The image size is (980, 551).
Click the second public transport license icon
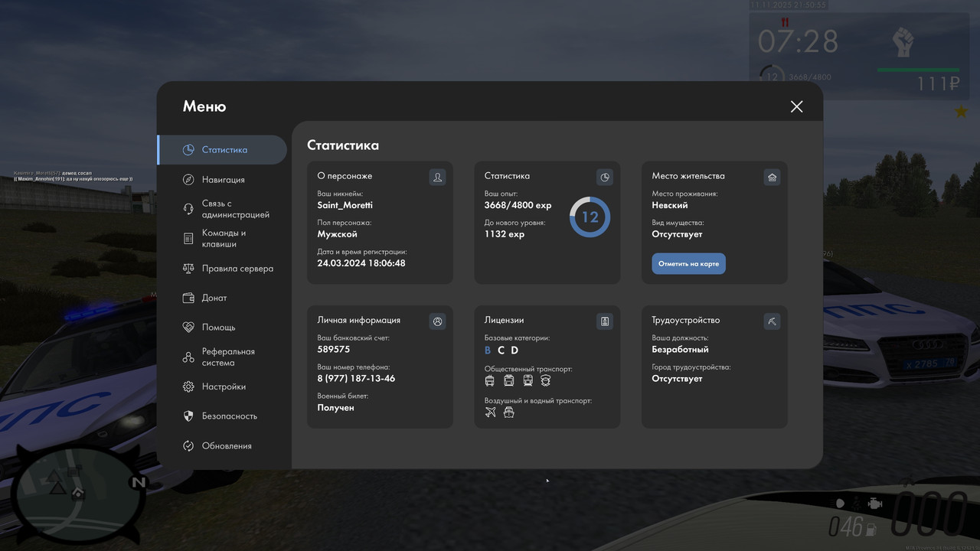coord(509,380)
